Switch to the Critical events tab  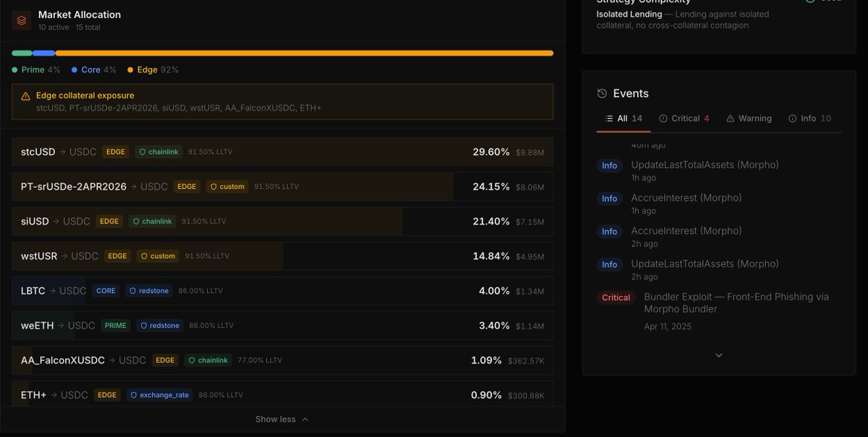click(x=684, y=117)
